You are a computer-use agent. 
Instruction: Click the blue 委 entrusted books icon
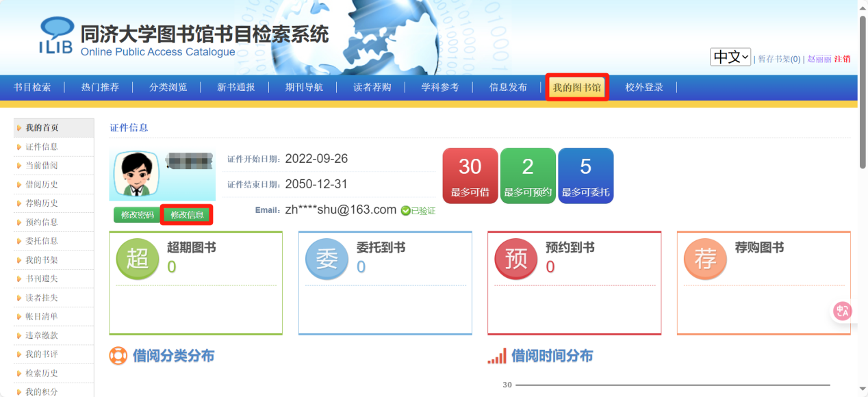coord(327,259)
